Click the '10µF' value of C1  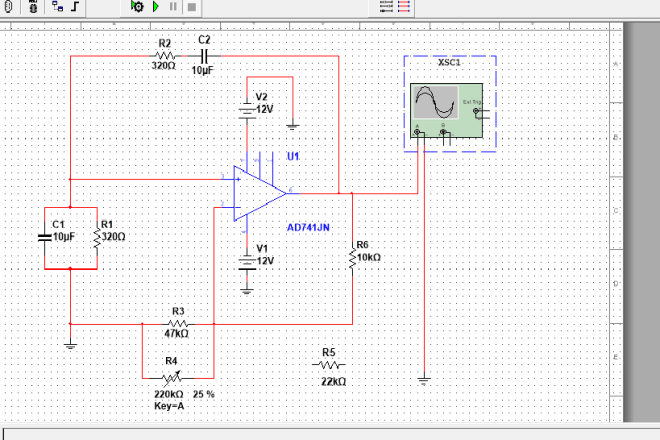coord(64,237)
